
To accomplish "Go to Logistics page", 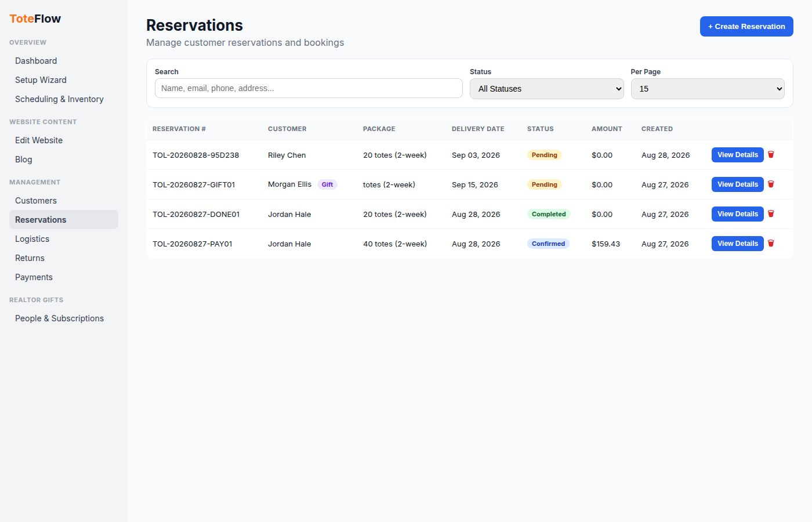I will coord(64,239).
